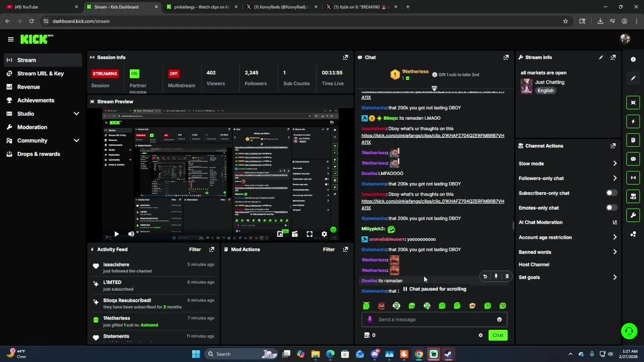Pop out the Mod Actions panel
Viewport: 644px width, 362px height.
(345, 249)
